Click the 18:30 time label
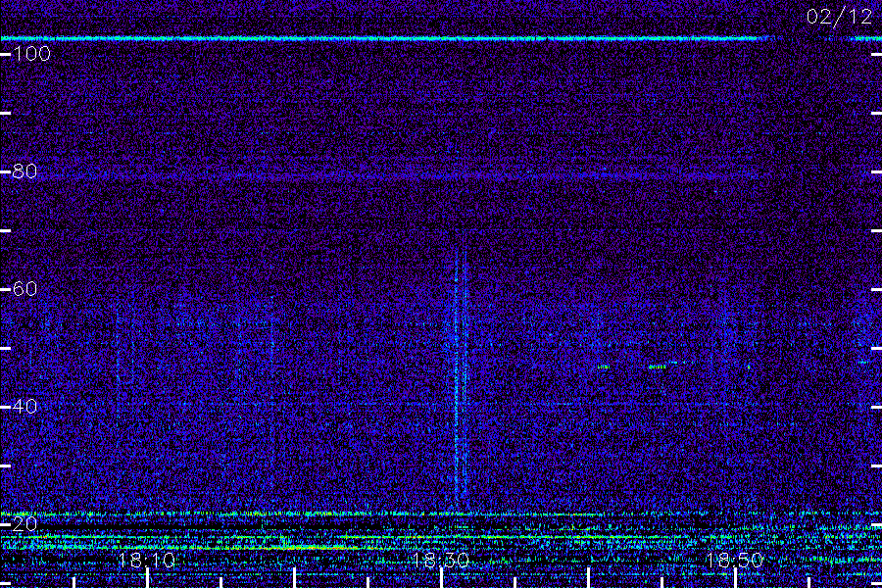The height and width of the screenshot is (588, 882). 440,561
